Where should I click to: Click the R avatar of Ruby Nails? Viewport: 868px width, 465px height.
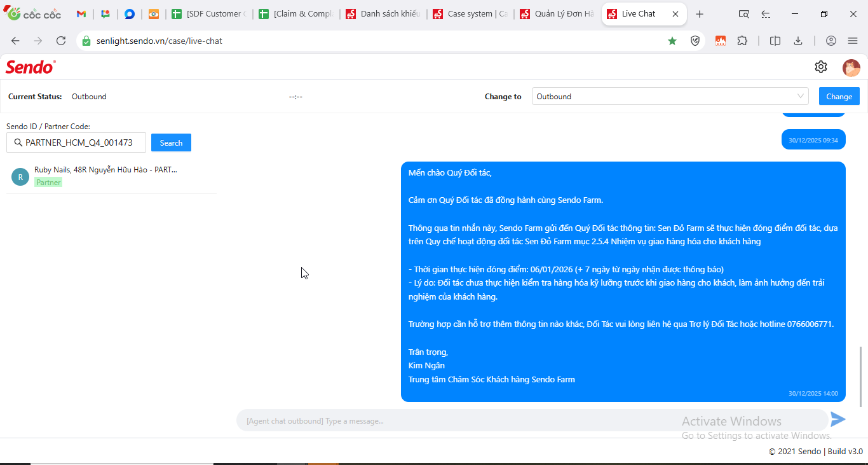pos(20,177)
